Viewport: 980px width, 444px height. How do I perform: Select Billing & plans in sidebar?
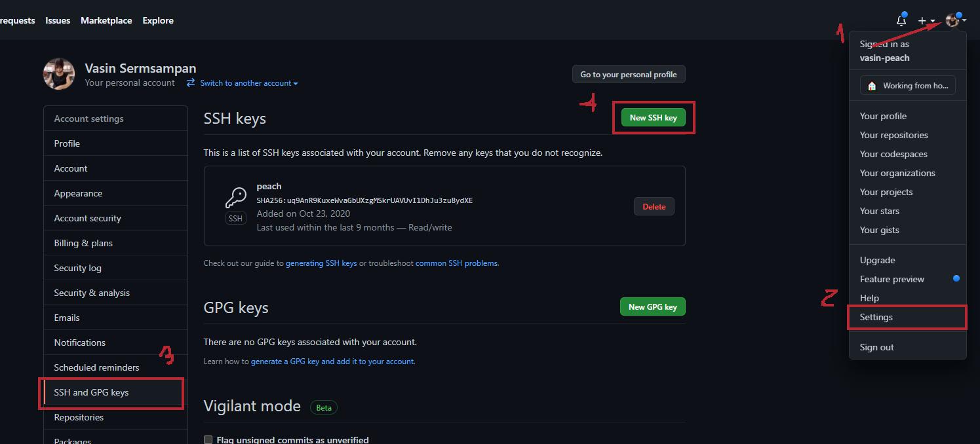pos(115,243)
